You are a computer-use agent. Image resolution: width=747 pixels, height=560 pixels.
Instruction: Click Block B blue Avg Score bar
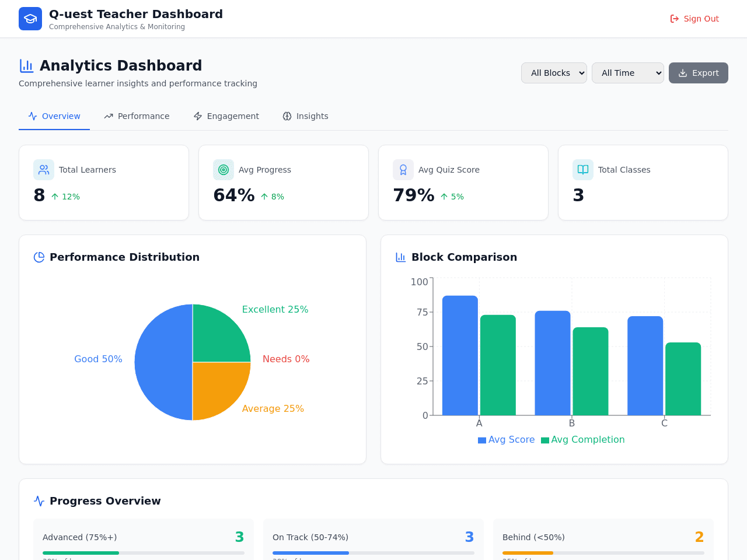553,363
